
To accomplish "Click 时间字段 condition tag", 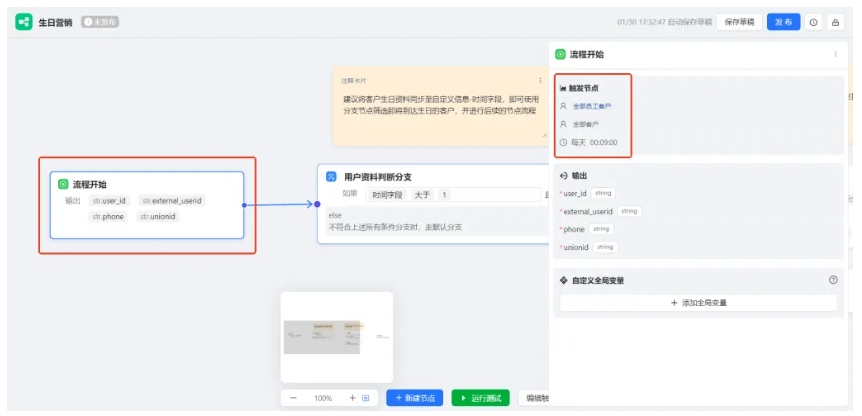I will 387,195.
